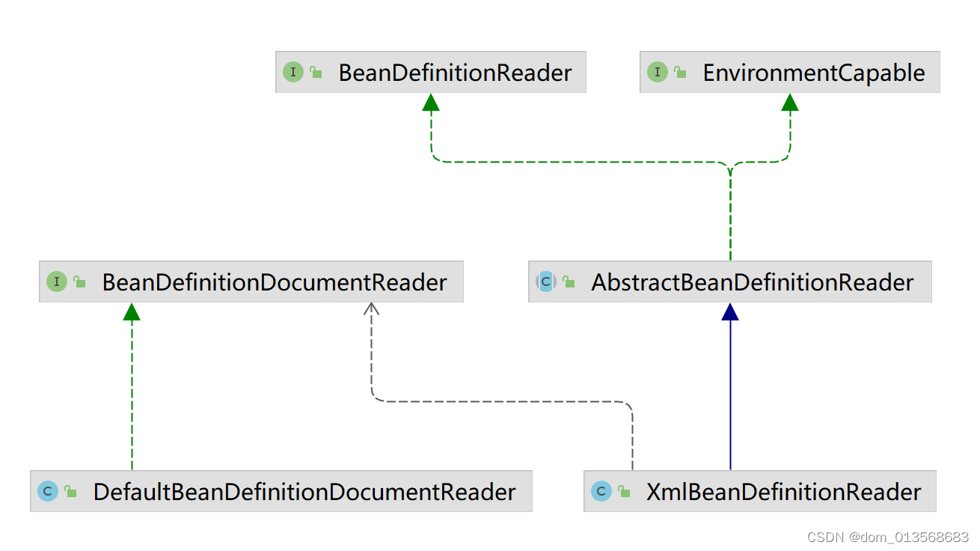Click the public lock icon beside EnvironmentCapable
This screenshot has height=551, width=980.
coord(680,73)
